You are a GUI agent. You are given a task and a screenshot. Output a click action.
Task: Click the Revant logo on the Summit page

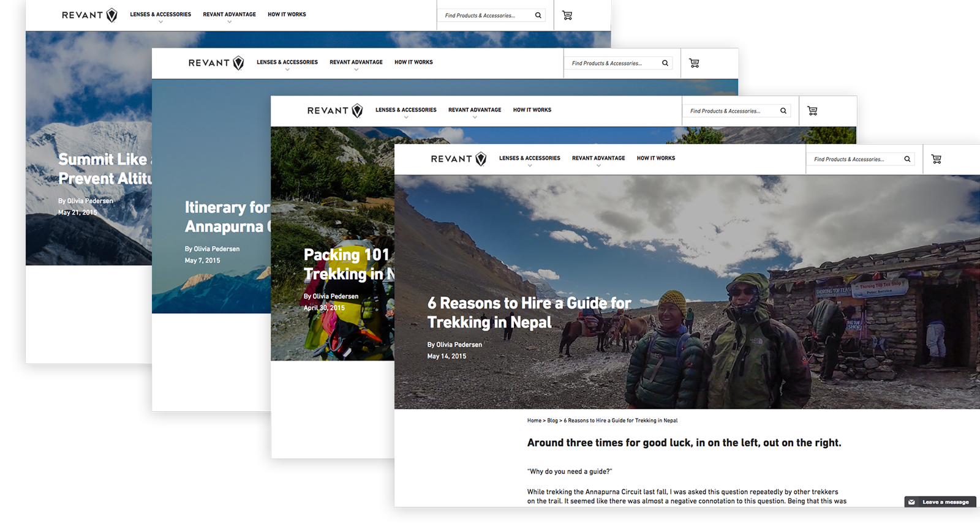89,15
